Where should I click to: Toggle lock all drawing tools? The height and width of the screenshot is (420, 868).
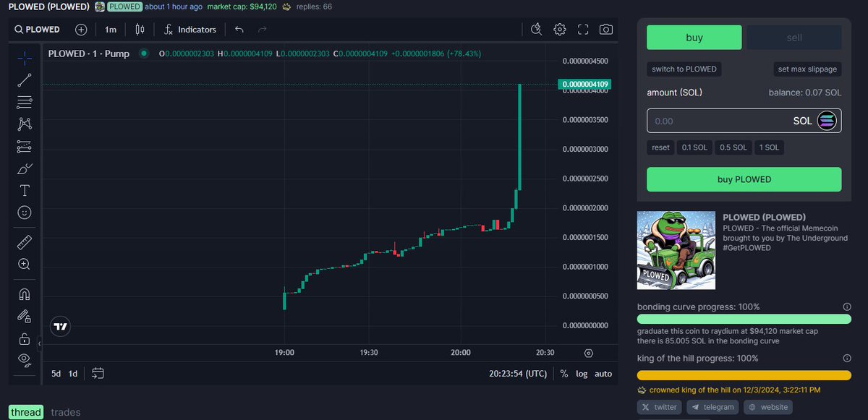(24, 338)
